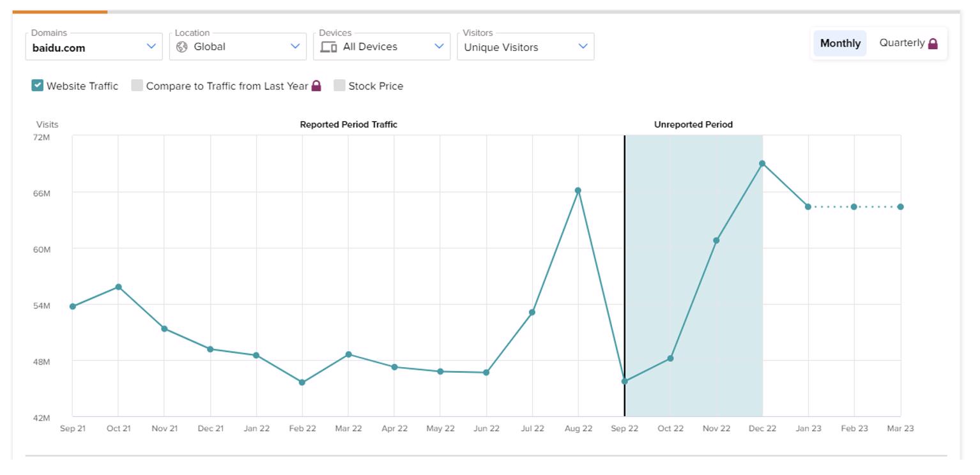Expand the Location dropdown set to Global
Viewport: 980px width, 475px height.
coord(238,47)
